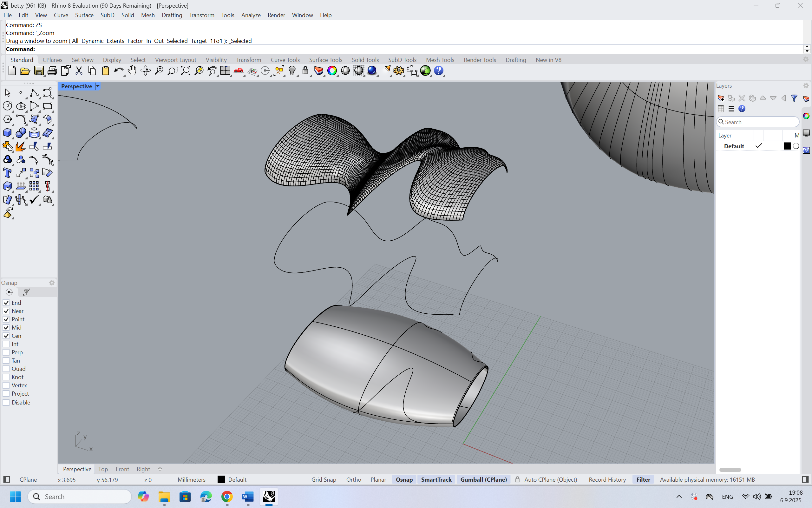Click the Default layer material circle
This screenshot has height=508, width=812.
(x=796, y=146)
